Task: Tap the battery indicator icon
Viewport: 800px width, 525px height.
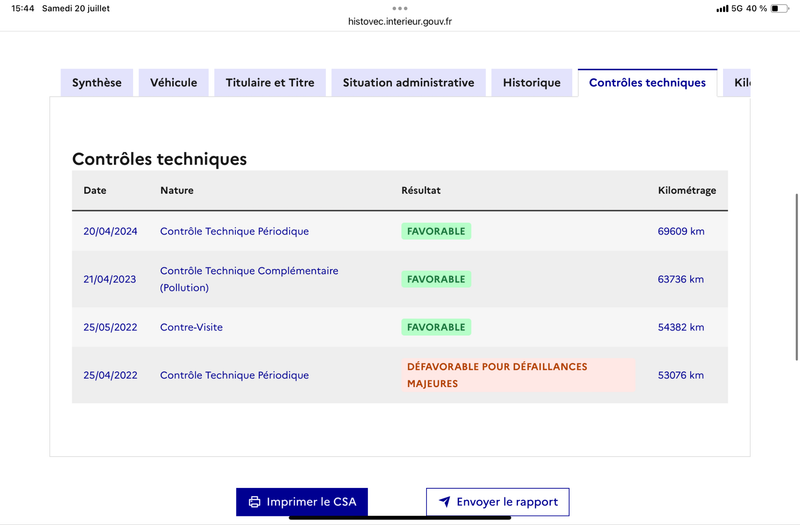Action: click(780, 8)
